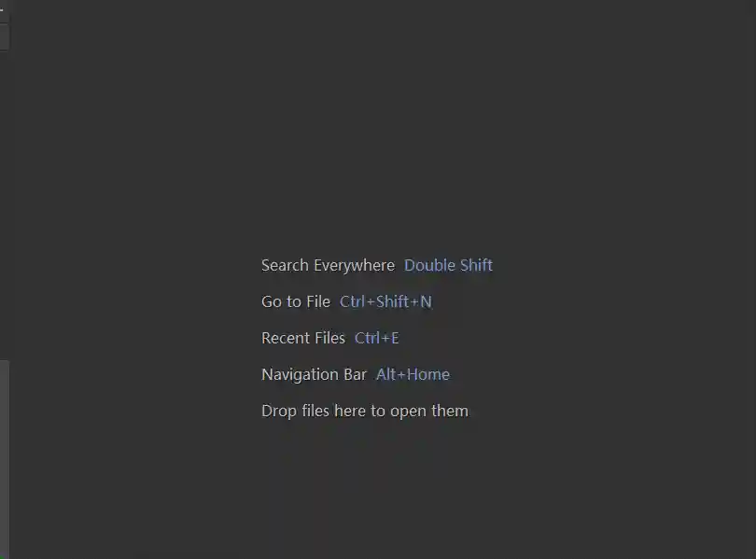The height and width of the screenshot is (559, 756).
Task: Select the Recent Files hint label
Action: coord(303,338)
